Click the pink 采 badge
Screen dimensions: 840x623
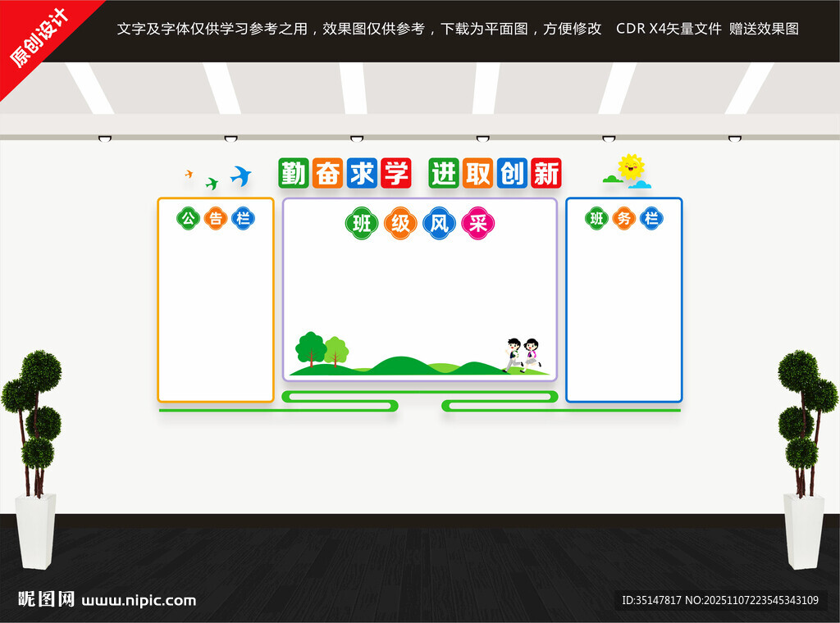click(x=478, y=223)
